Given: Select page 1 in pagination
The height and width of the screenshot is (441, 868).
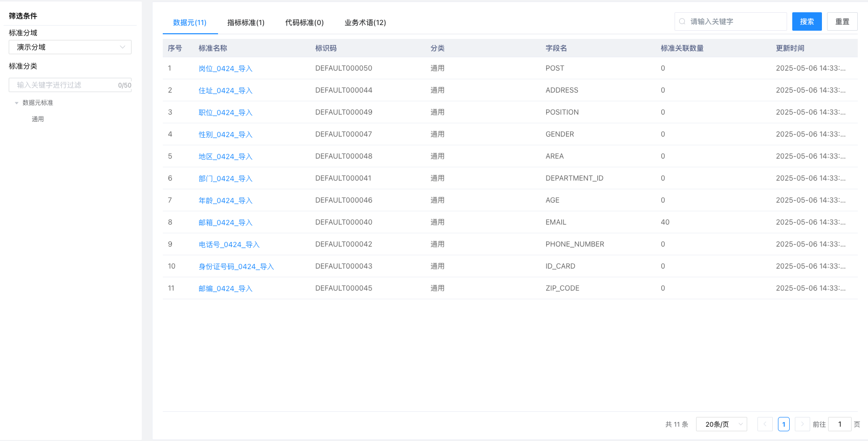Looking at the screenshot, I should coord(784,424).
